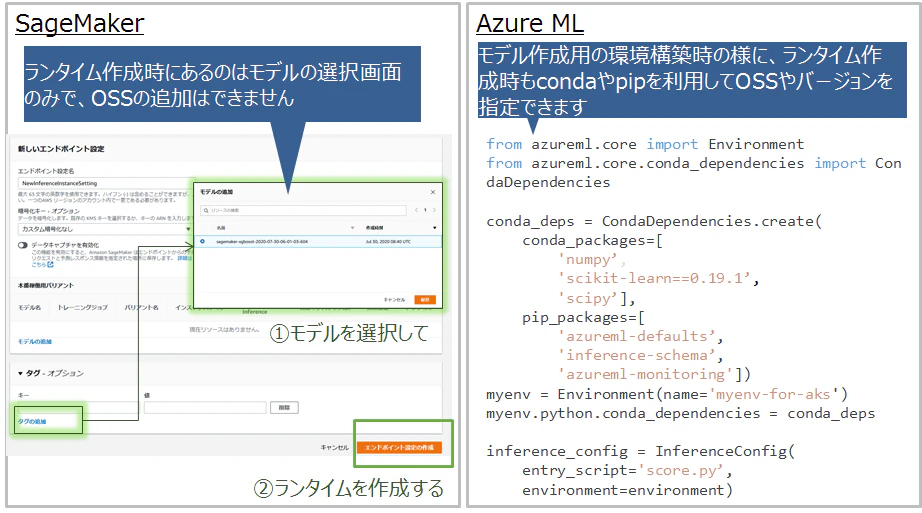Image resolution: width=922 pixels, height=513 pixels.
Task: Click the モデルの追加 link
Action: tap(35, 342)
